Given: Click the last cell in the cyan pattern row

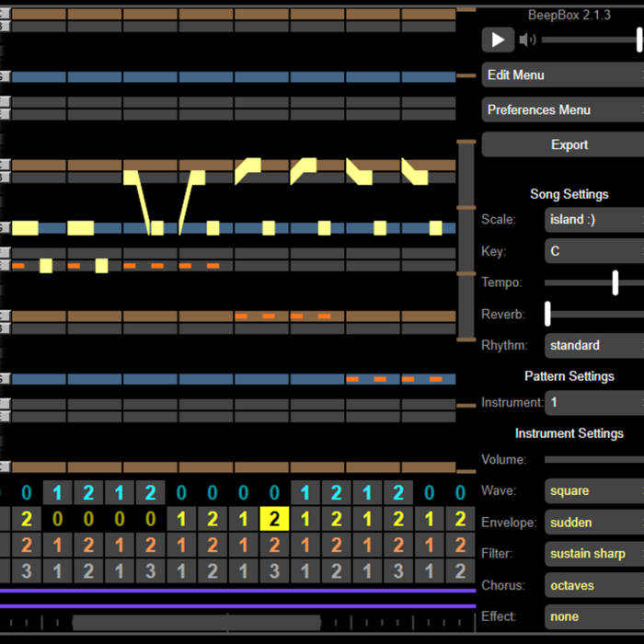Looking at the screenshot, I should click(460, 492).
